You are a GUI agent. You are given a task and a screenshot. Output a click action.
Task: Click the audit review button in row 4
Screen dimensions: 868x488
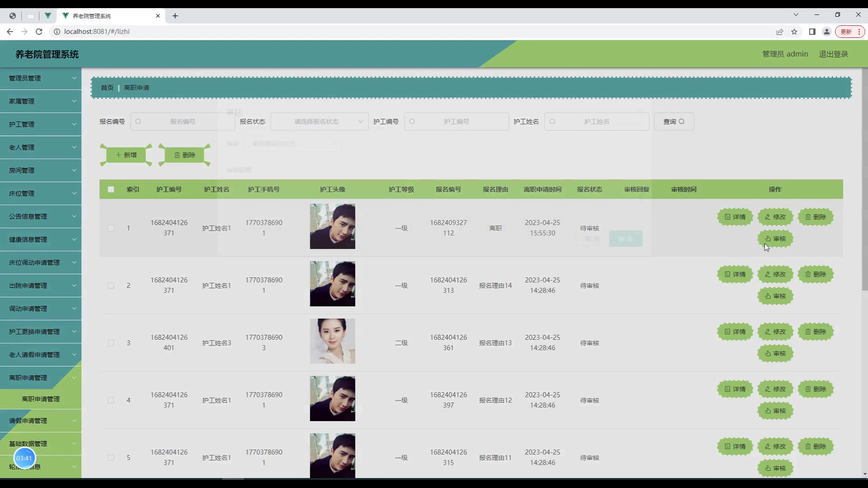(775, 411)
